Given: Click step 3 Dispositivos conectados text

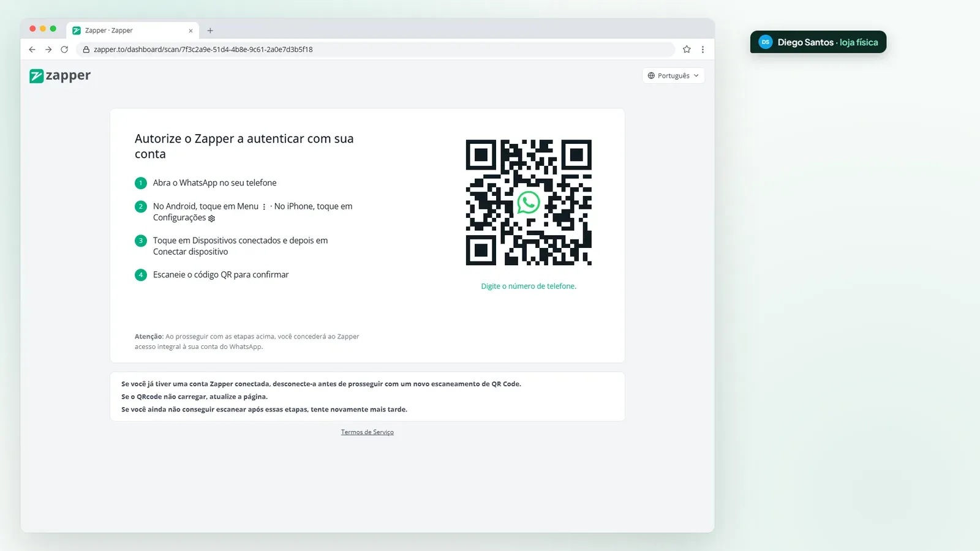Looking at the screenshot, I should point(240,246).
